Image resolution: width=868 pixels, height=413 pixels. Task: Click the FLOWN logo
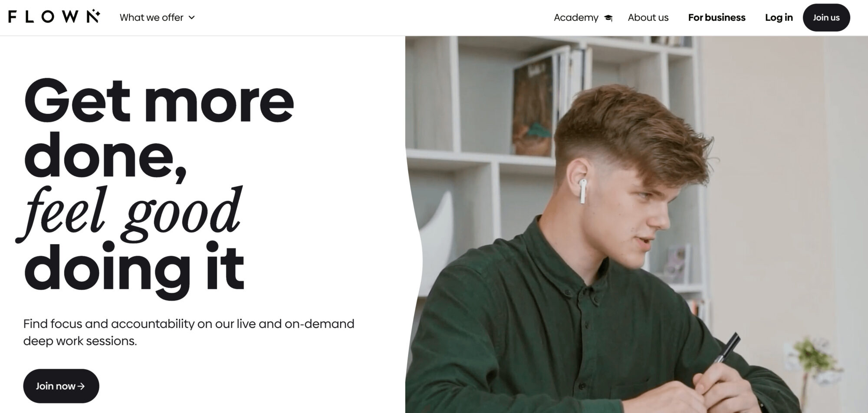pyautogui.click(x=55, y=17)
